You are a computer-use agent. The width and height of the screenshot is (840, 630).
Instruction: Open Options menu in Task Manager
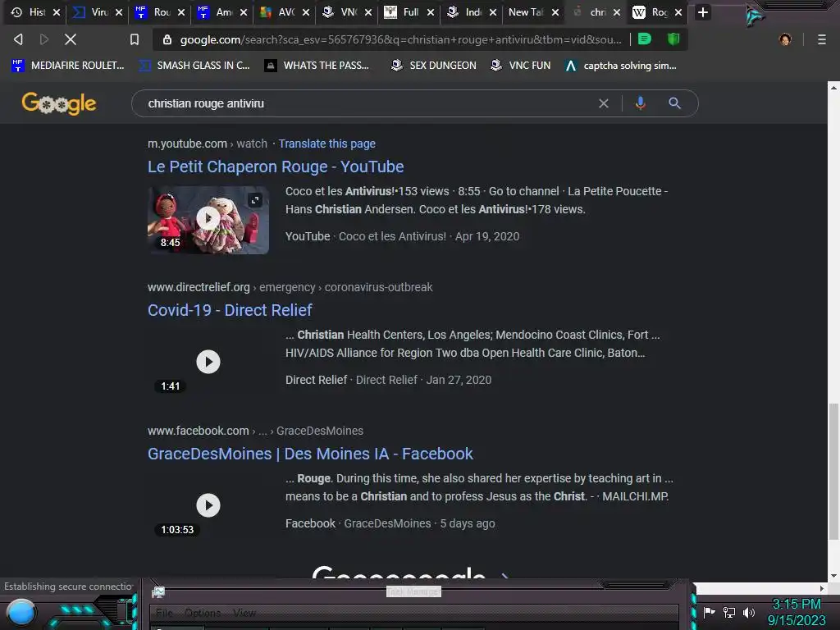(x=203, y=613)
